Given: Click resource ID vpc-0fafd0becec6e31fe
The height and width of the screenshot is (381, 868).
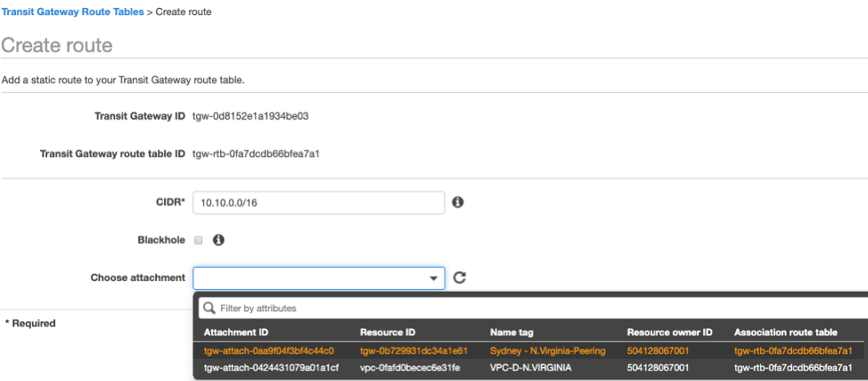Looking at the screenshot, I should [410, 368].
